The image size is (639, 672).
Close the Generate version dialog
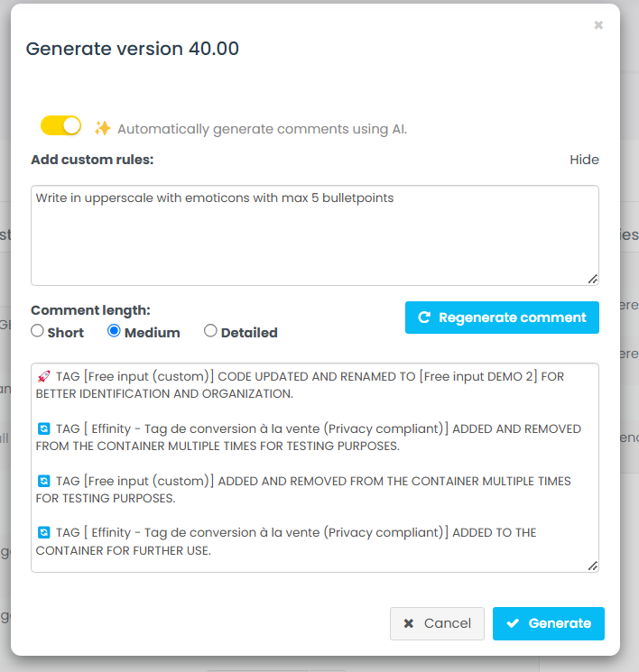598,26
